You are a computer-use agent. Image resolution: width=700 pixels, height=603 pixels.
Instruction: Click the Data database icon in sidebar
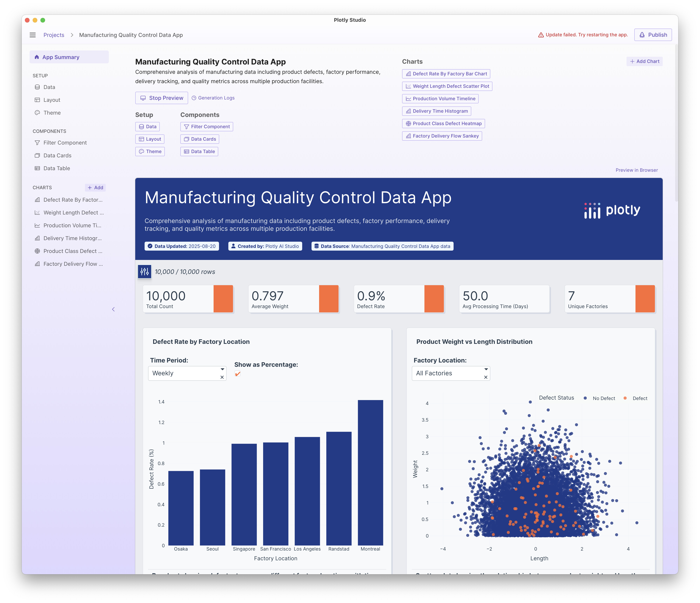pos(37,87)
